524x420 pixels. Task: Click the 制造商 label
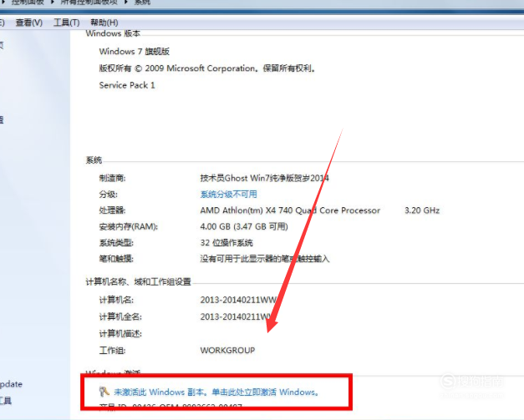tap(112, 179)
